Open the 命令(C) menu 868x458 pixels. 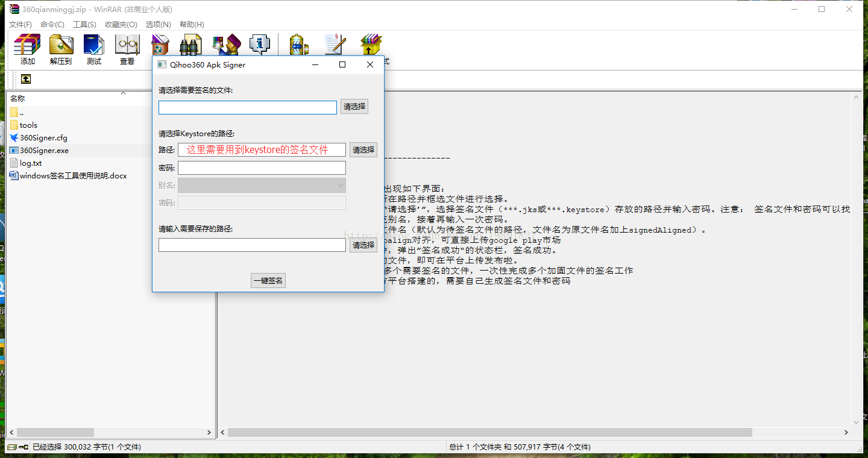52,25
